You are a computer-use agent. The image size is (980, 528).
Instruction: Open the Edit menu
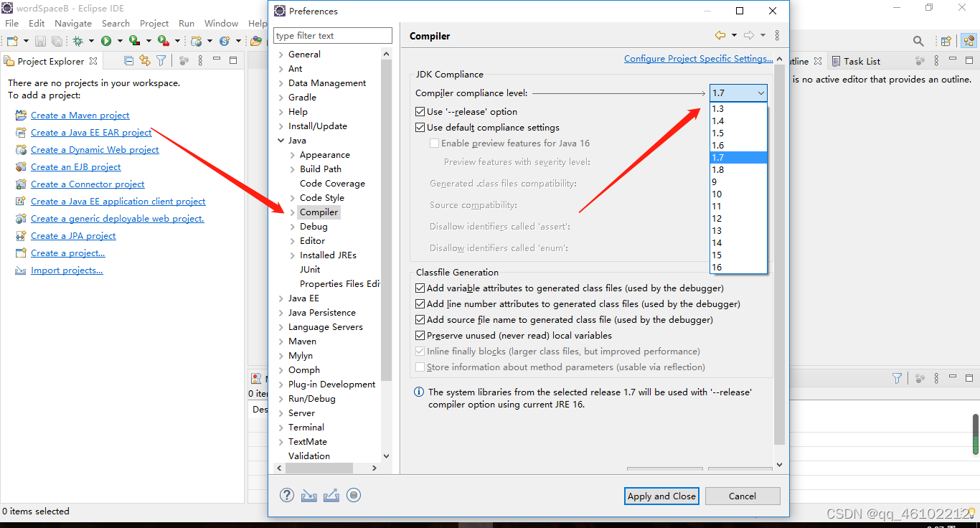point(37,23)
